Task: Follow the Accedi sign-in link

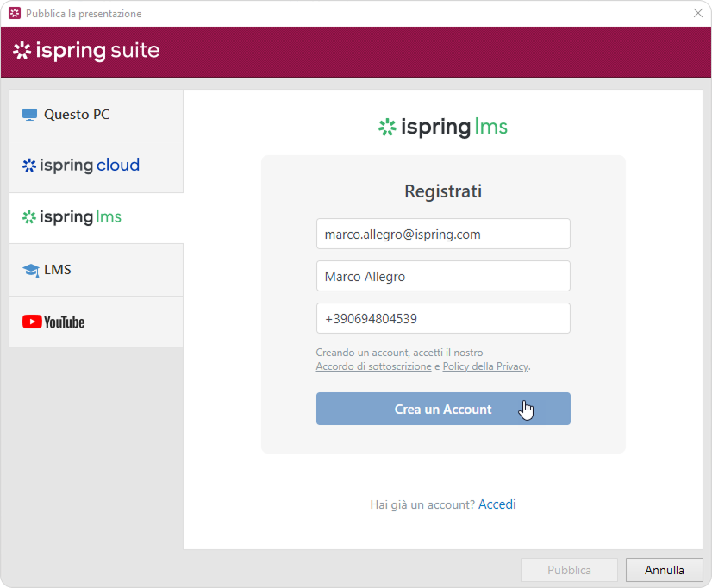Action: [x=497, y=504]
